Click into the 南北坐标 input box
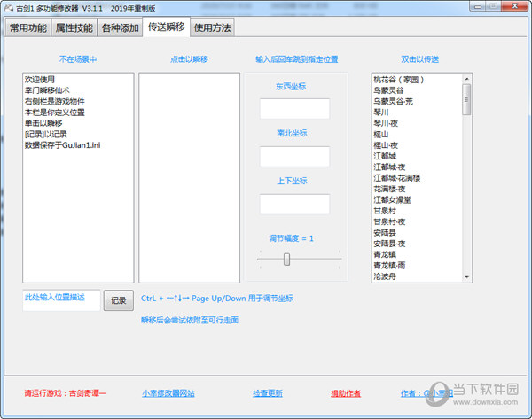Viewport: 532px width, 419px height. [294, 157]
